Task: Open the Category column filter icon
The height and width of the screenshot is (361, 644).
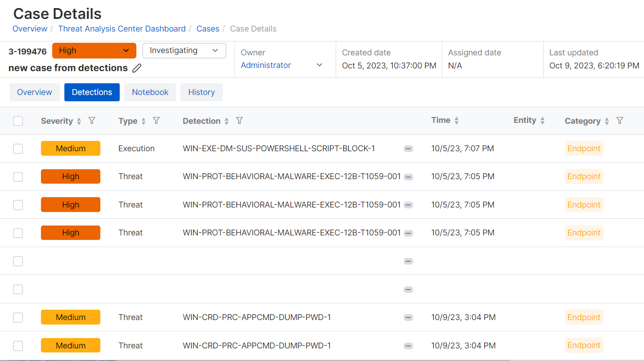Action: (x=620, y=121)
